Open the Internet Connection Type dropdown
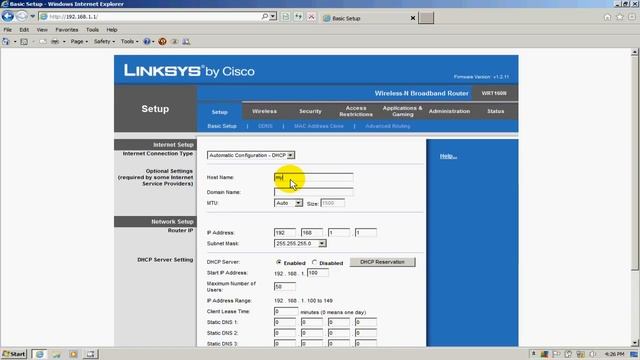Viewport: 640px width, 360px height. pyautogui.click(x=251, y=155)
